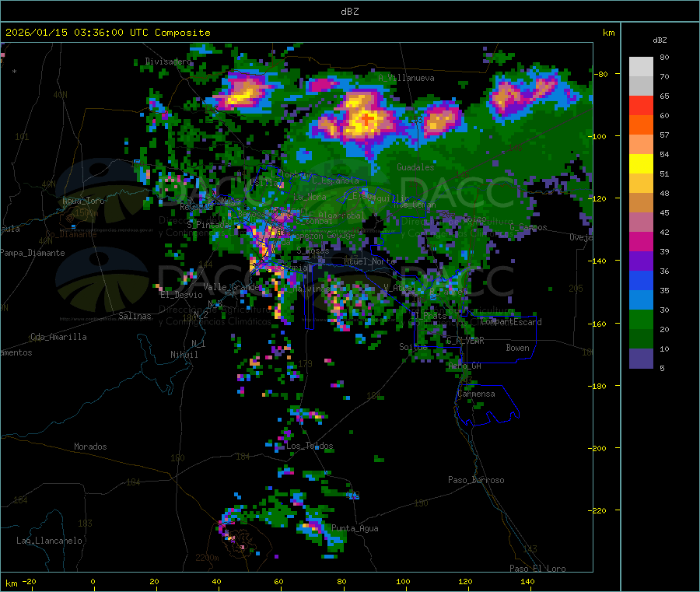Select the Paso_Barroso label
Screen dimensions: 700x592
pyautogui.click(x=476, y=480)
